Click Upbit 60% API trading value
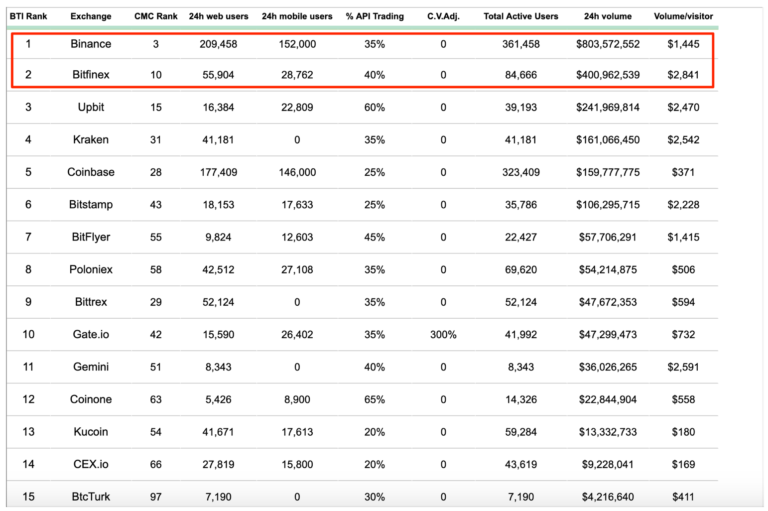Screen dimensions: 768x511 pos(375,107)
